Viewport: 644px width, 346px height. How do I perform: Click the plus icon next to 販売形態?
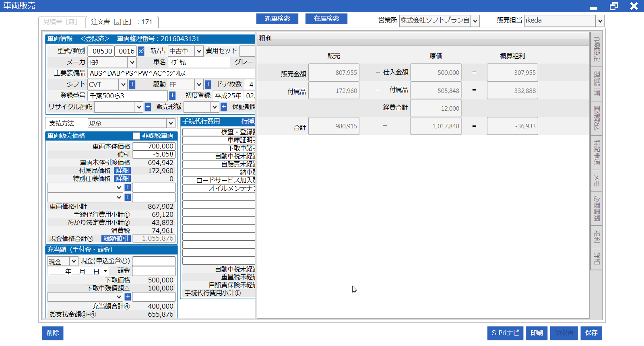(x=224, y=107)
